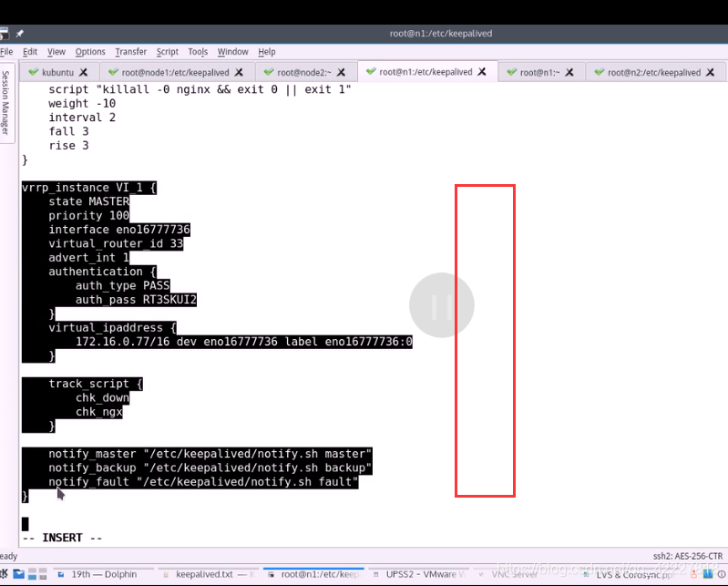Click the connected check icon on root@node2:~ tab

269,72
